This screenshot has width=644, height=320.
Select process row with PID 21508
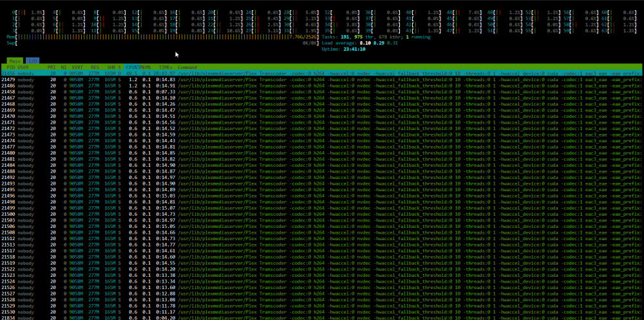pyautogui.click(x=322, y=232)
